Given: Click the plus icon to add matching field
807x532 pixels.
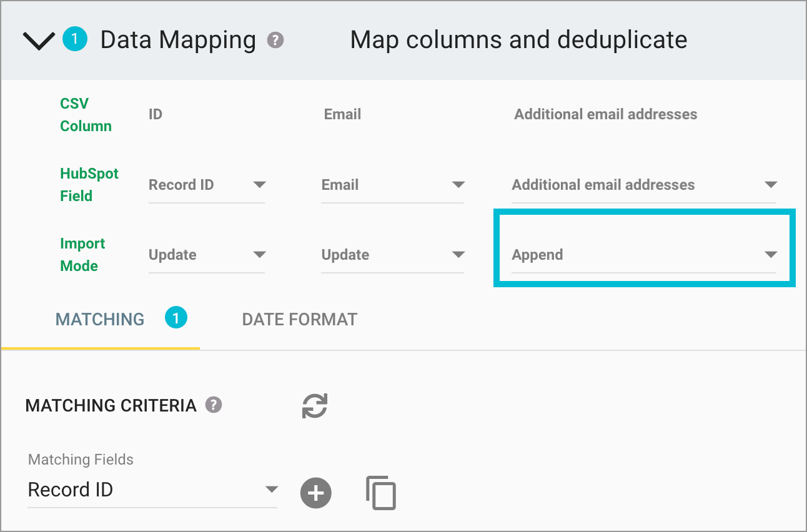Looking at the screenshot, I should [315, 493].
